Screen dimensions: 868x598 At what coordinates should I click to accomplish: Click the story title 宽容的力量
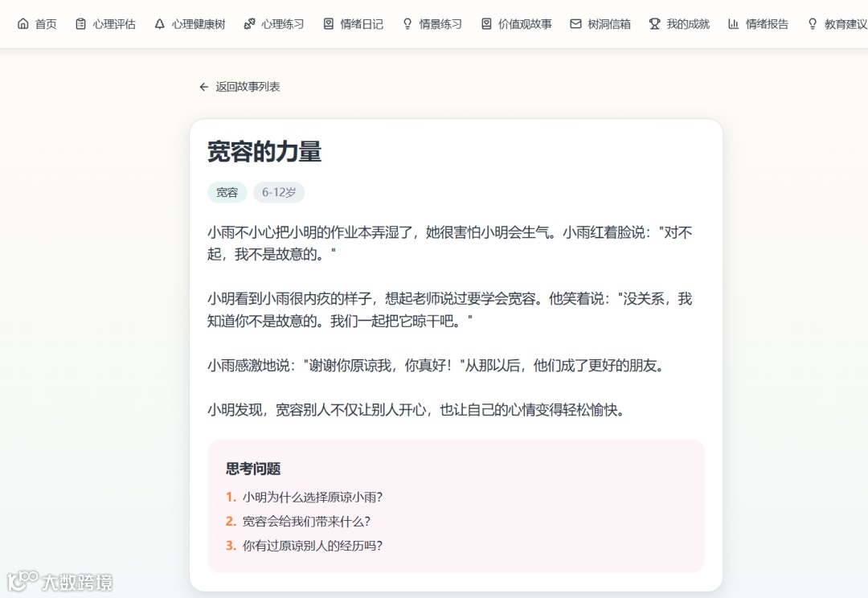tap(264, 152)
